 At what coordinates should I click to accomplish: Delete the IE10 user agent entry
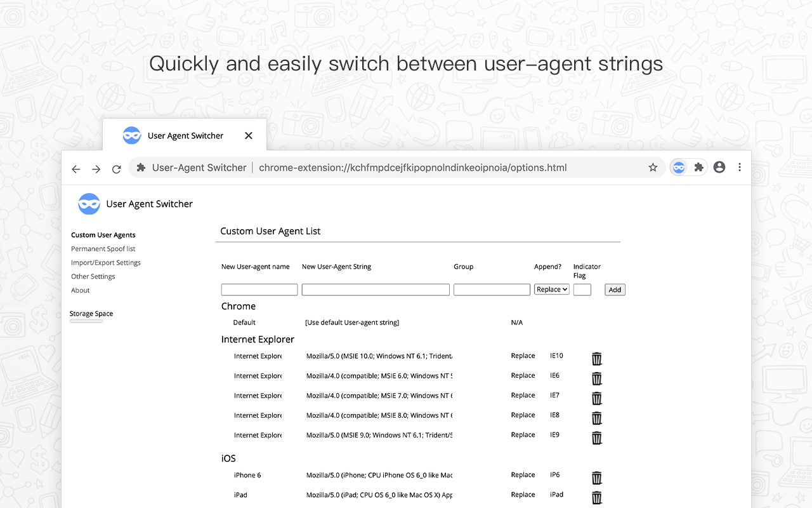596,358
